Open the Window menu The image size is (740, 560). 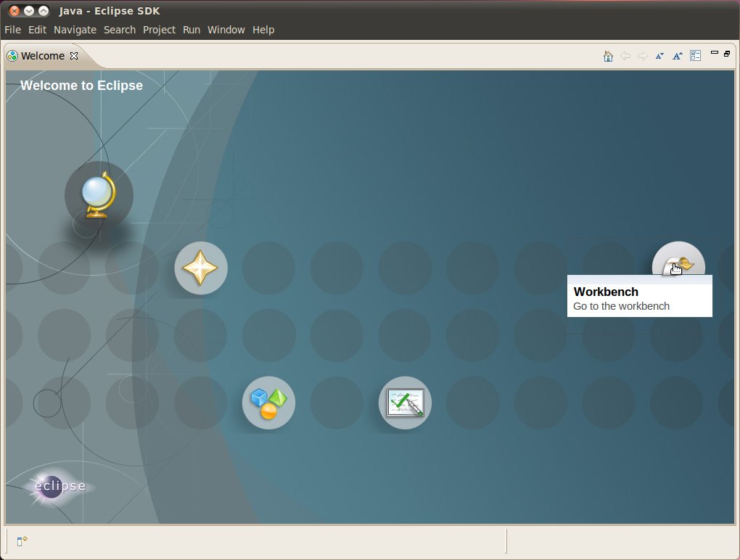click(x=226, y=30)
